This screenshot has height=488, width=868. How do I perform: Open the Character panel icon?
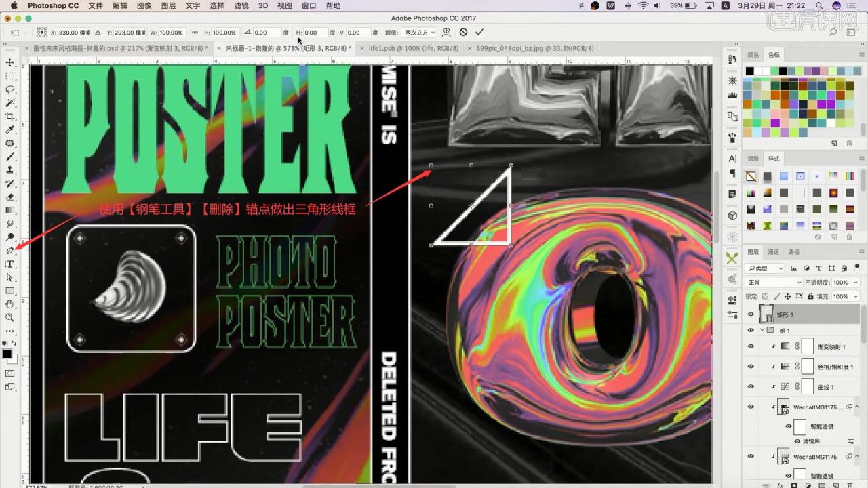pyautogui.click(x=732, y=158)
